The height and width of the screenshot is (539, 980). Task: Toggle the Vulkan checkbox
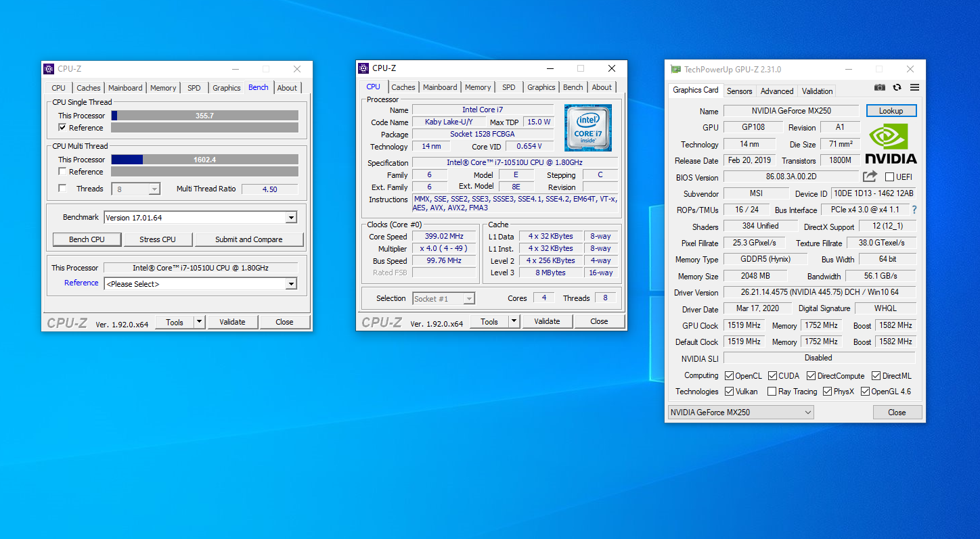pos(729,392)
